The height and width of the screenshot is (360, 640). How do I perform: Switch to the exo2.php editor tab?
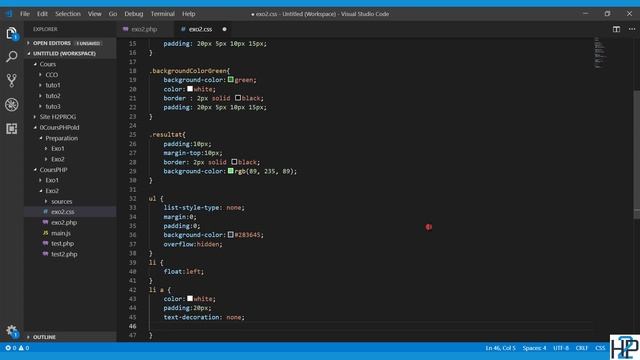pyautogui.click(x=145, y=29)
